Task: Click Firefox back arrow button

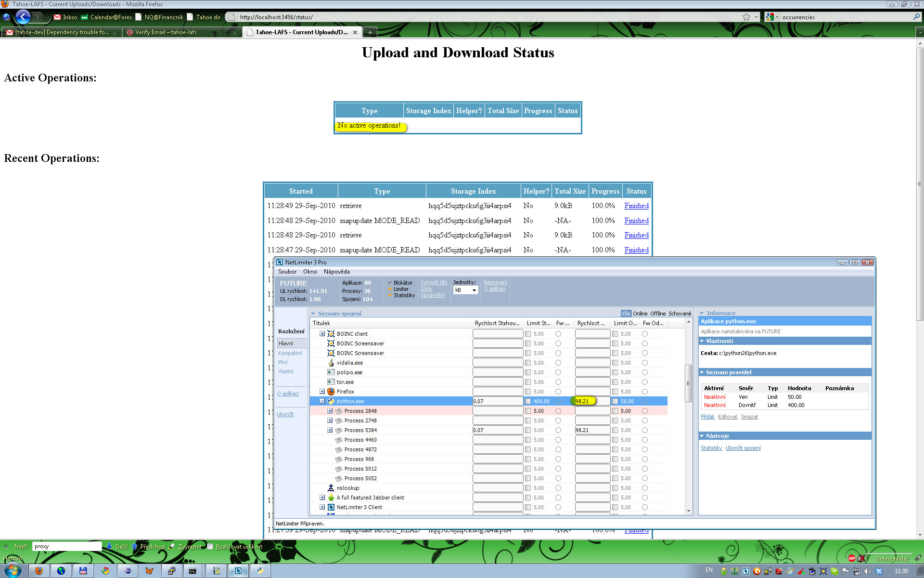Action: coord(23,17)
